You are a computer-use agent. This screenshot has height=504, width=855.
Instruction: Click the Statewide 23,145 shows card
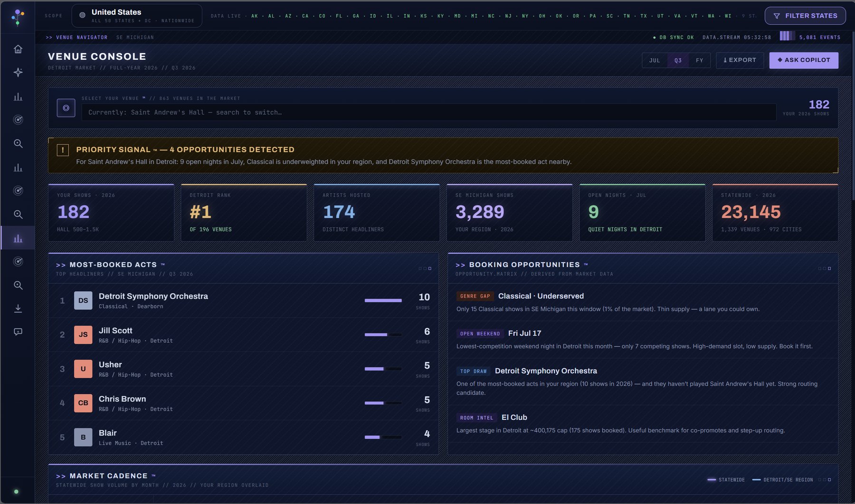(775, 213)
